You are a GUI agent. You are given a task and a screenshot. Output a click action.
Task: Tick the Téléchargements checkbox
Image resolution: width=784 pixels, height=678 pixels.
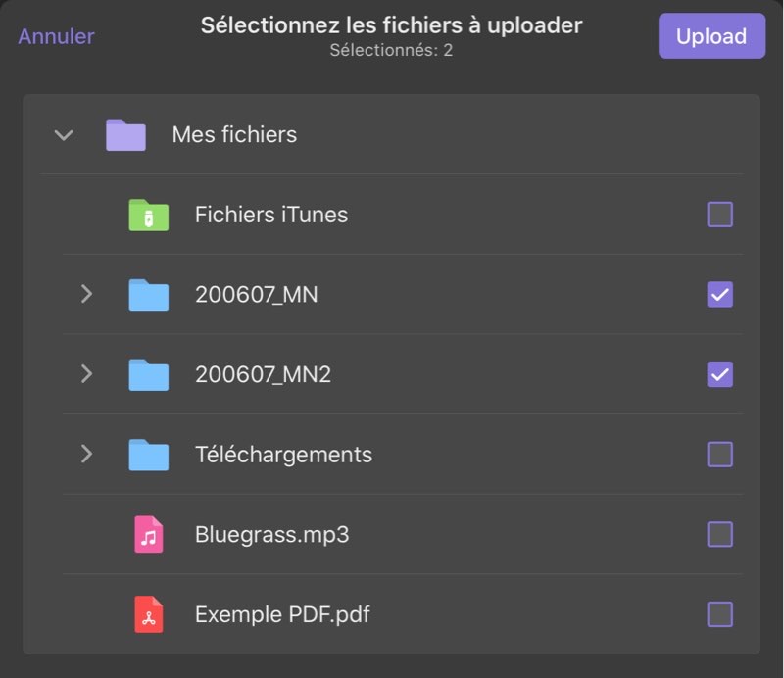(719, 455)
